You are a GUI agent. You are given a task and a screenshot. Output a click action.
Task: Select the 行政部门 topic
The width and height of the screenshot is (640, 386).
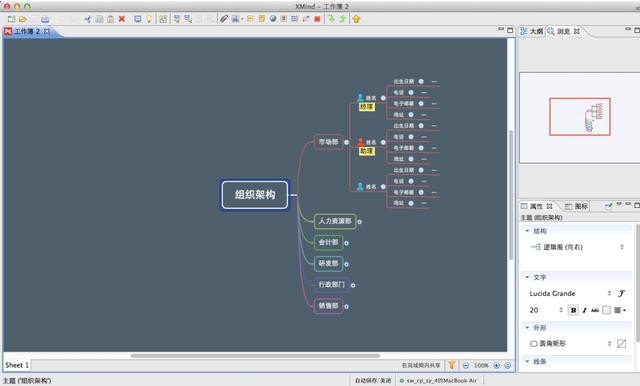click(x=331, y=285)
